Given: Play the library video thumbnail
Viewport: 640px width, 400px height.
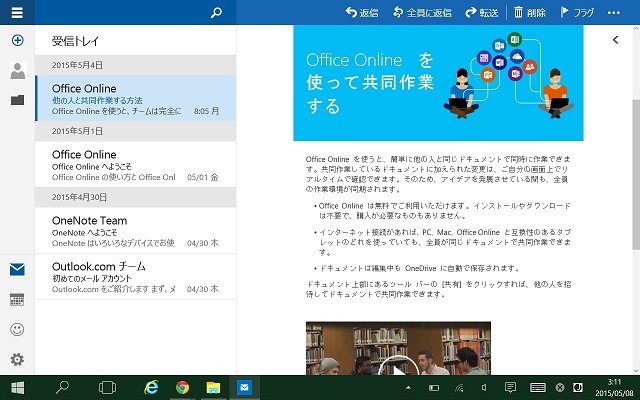Looking at the screenshot, I should 398,348.
